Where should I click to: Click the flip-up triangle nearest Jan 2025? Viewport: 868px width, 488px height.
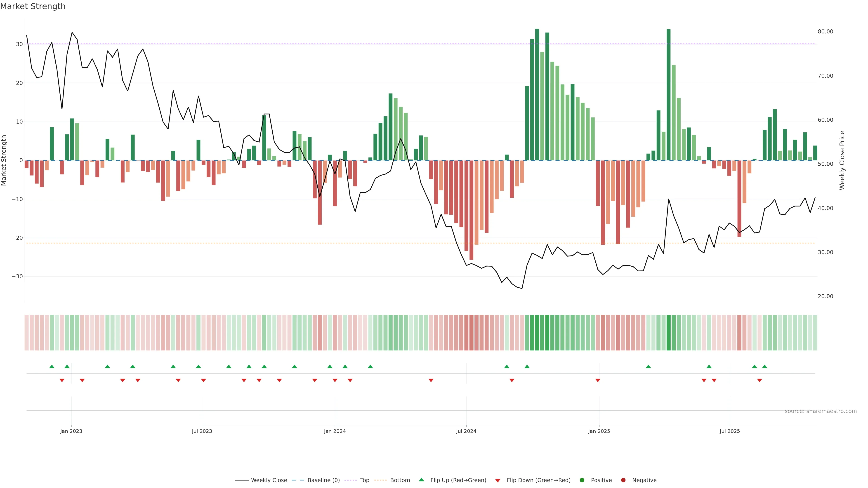(x=648, y=366)
